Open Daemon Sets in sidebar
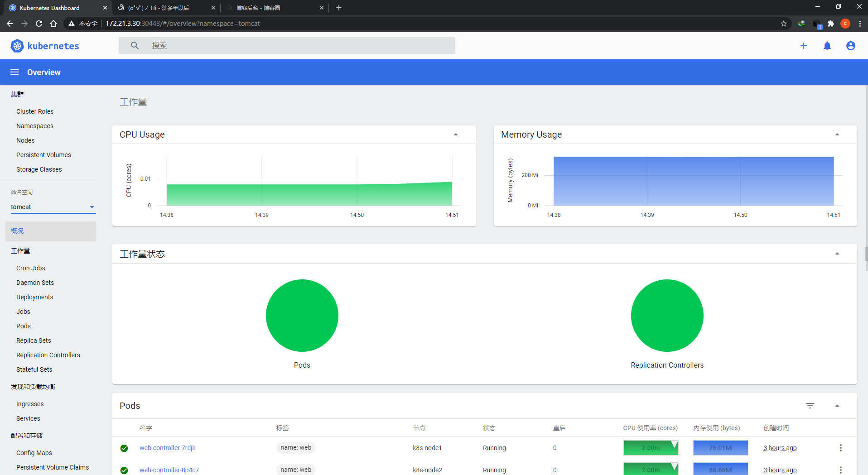The width and height of the screenshot is (868, 475). tap(35, 283)
